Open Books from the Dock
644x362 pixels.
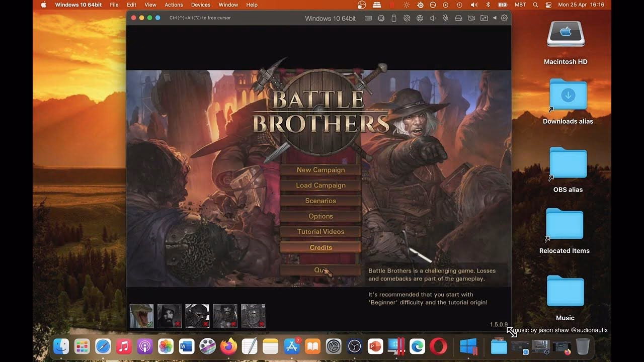(x=312, y=346)
